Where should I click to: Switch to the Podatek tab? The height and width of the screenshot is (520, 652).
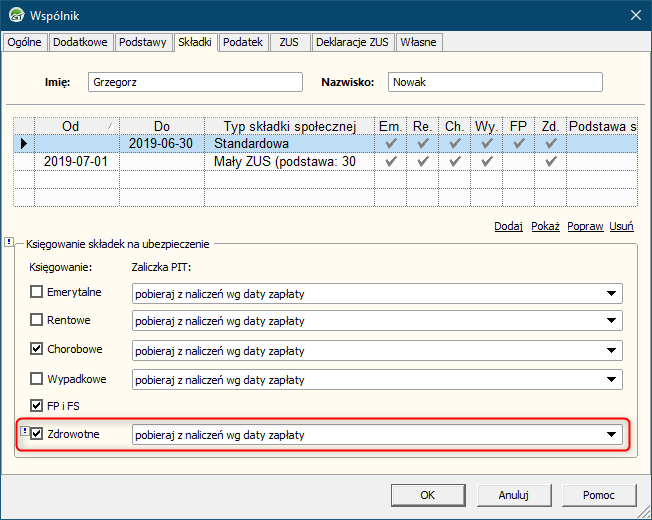pos(243,42)
